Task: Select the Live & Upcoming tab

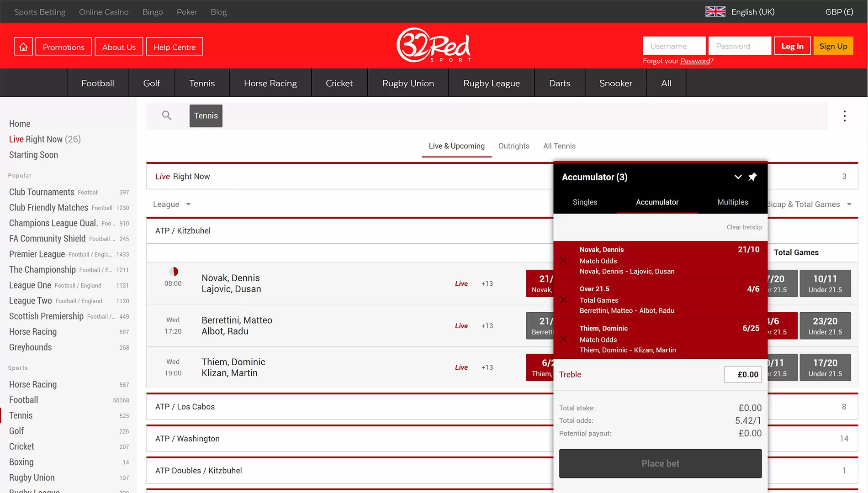Action: point(456,146)
